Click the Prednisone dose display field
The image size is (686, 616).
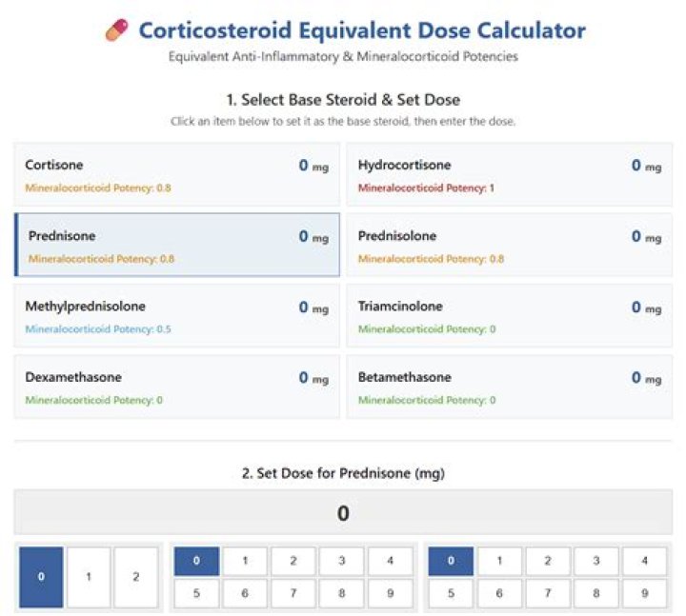click(343, 512)
